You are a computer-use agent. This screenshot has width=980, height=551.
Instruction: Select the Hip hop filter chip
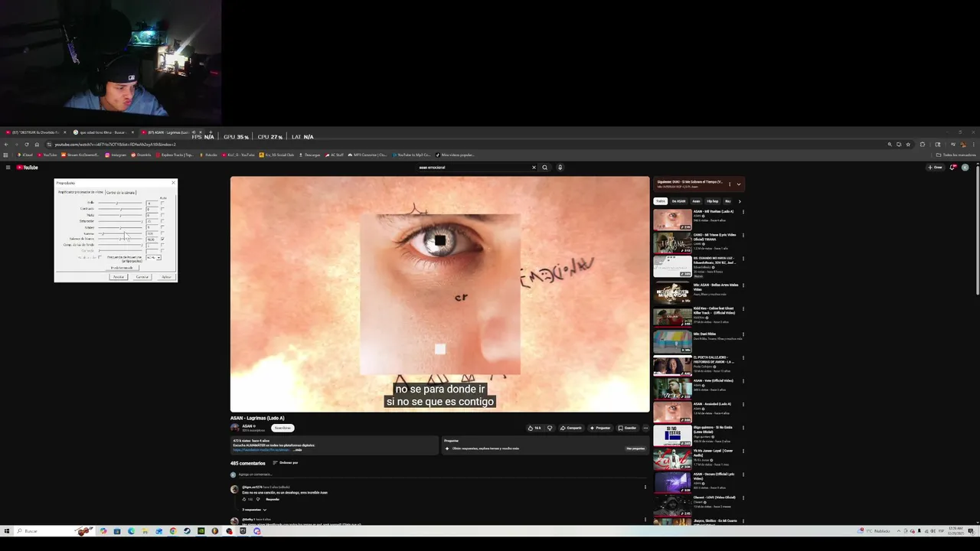pyautogui.click(x=712, y=201)
